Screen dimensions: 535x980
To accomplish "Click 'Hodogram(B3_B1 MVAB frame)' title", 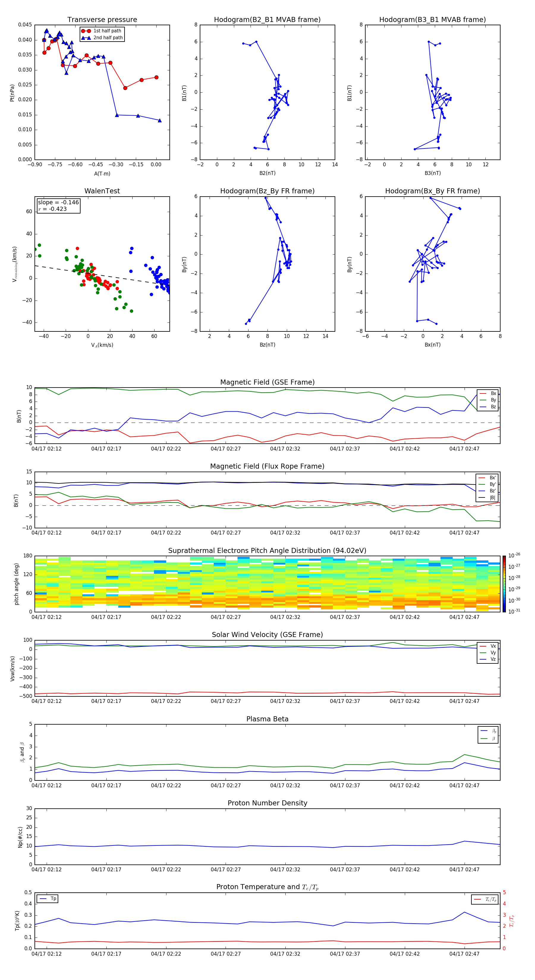I will [432, 19].
